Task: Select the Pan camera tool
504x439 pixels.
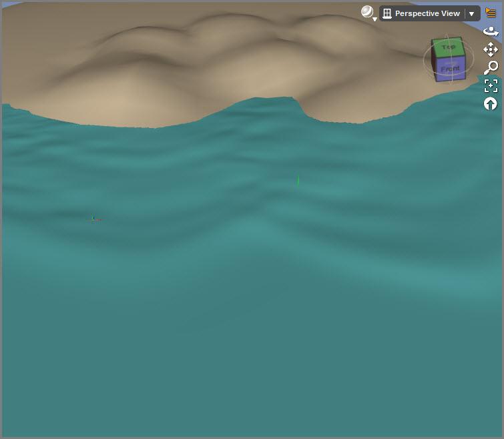Action: (491, 49)
